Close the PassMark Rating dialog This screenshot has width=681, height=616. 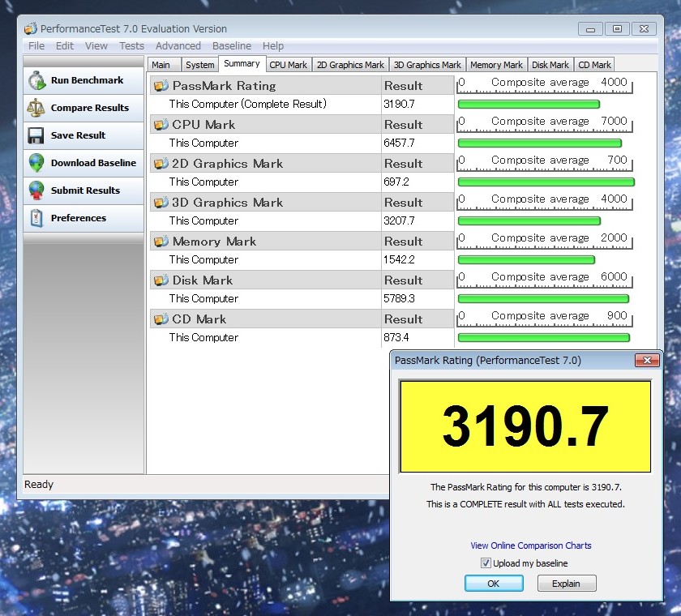click(647, 361)
